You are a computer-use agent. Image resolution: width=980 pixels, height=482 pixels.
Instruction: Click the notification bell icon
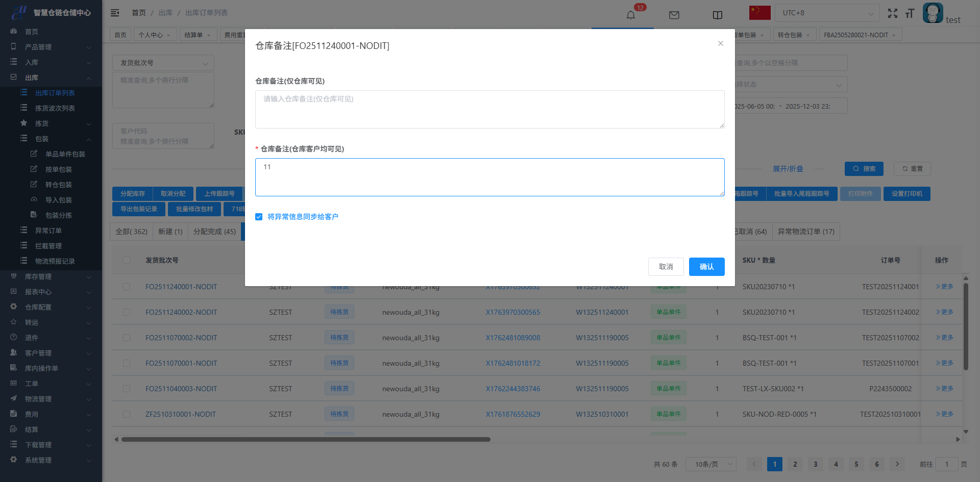pyautogui.click(x=631, y=15)
